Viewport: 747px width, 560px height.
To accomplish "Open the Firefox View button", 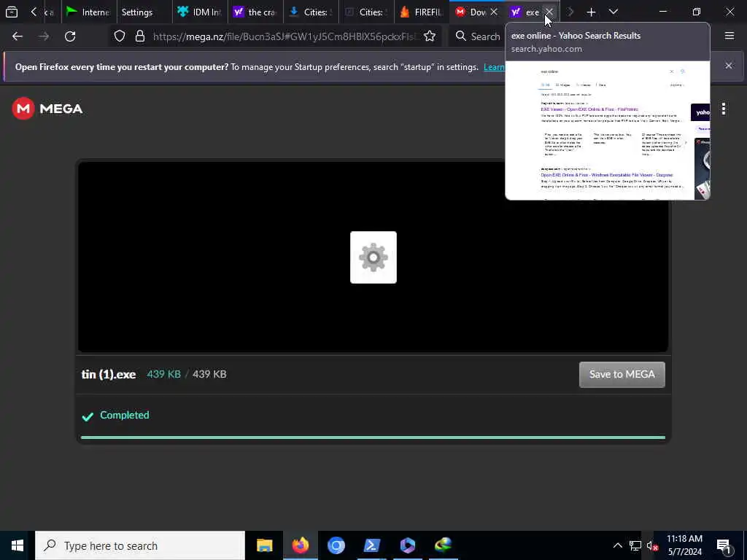I will click(x=12, y=12).
